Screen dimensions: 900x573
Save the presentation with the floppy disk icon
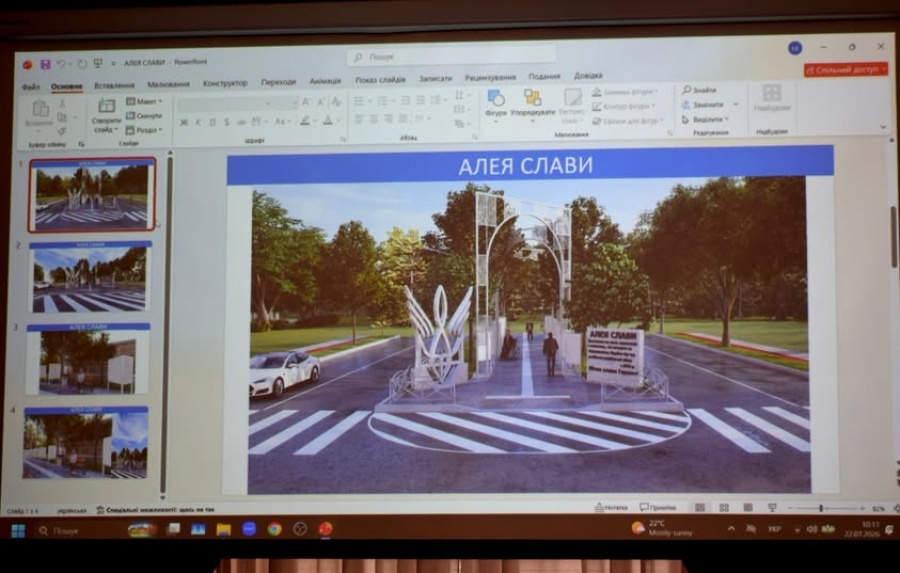tap(45, 64)
